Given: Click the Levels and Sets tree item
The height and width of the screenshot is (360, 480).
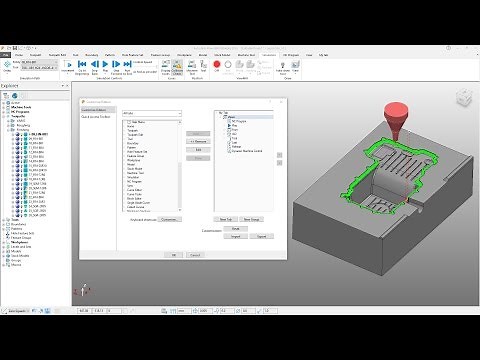Looking at the screenshot, I should click(x=21, y=247).
